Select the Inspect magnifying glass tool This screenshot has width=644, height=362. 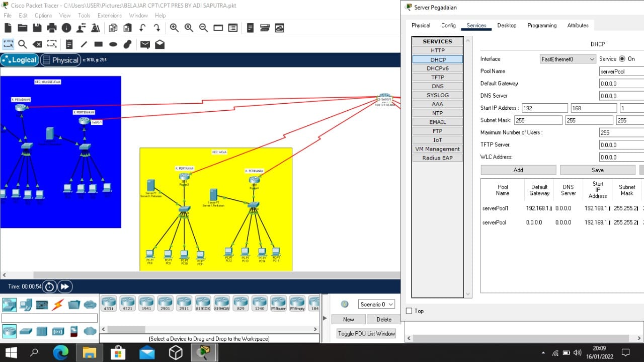(x=23, y=44)
